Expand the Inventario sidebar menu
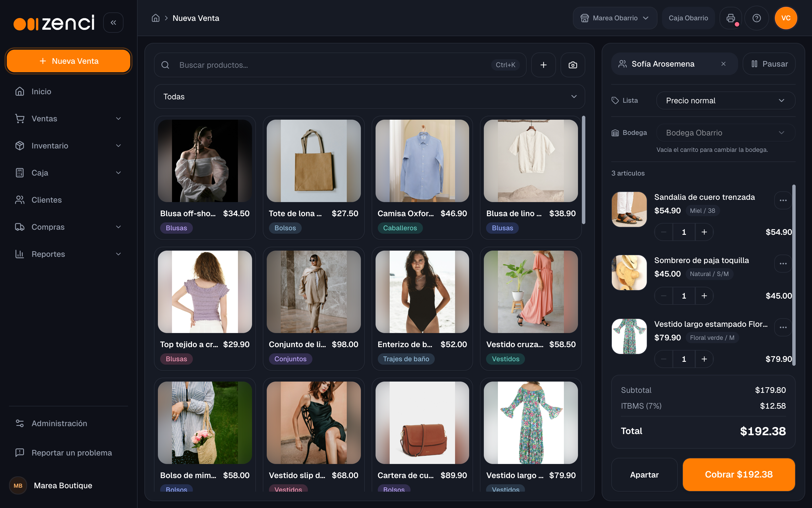 68,145
